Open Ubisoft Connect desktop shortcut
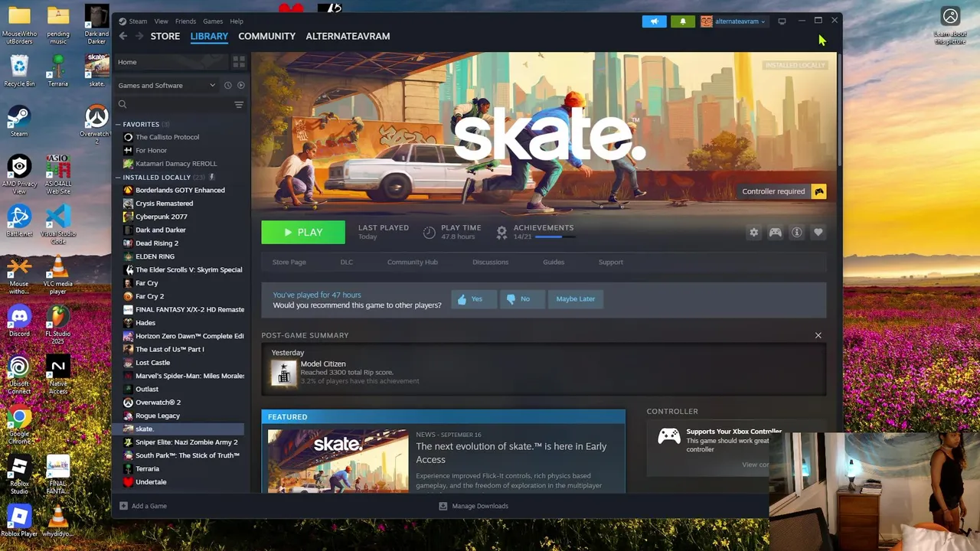Viewport: 980px width, 551px height. 19,377
